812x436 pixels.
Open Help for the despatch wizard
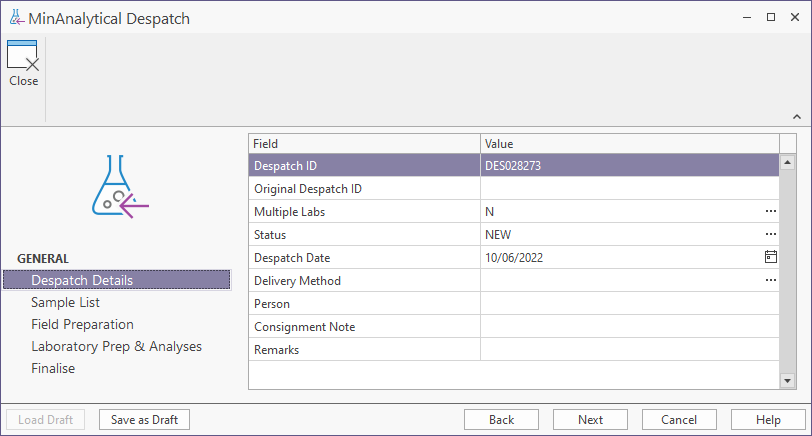tap(768, 420)
